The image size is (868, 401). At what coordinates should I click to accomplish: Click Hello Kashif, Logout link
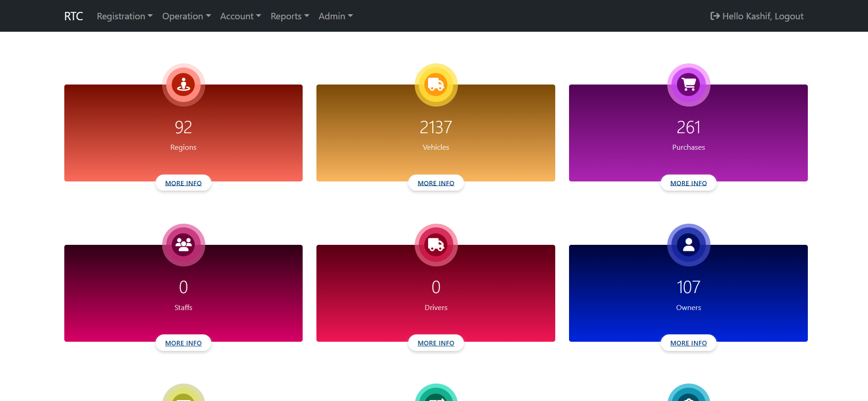pos(762,16)
